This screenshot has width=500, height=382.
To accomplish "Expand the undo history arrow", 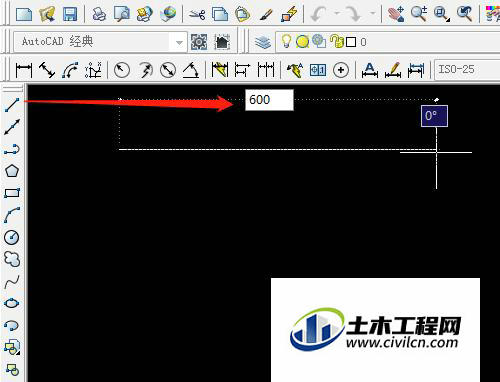I will [337, 14].
